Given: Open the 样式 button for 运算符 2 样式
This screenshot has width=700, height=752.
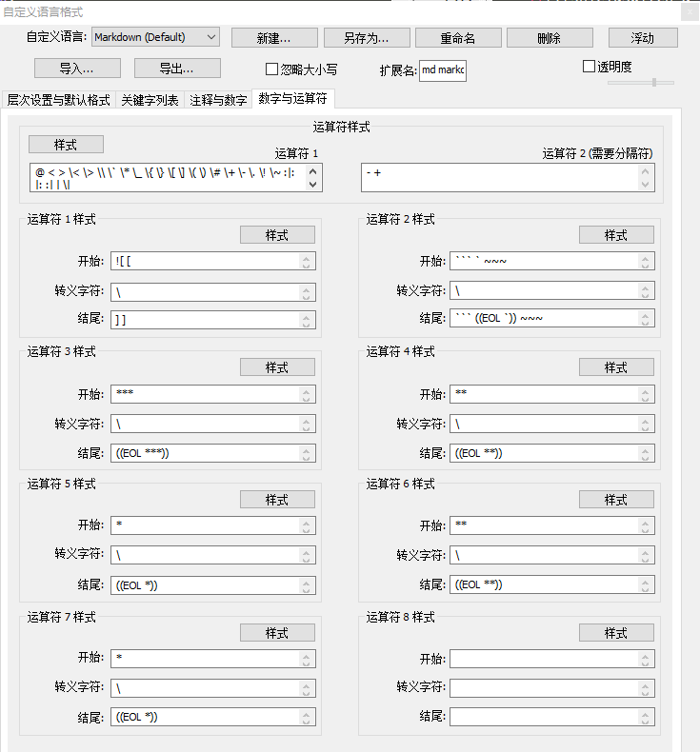Looking at the screenshot, I should (x=616, y=235).
